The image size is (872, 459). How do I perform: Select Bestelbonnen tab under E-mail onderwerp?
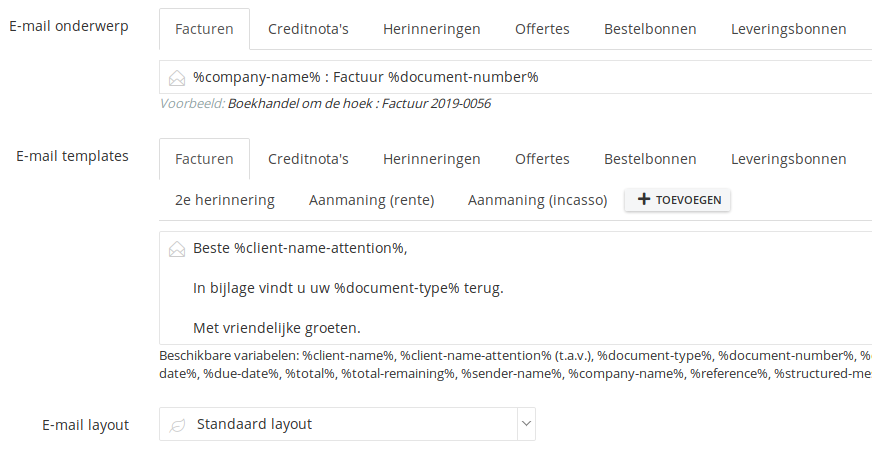tap(650, 29)
